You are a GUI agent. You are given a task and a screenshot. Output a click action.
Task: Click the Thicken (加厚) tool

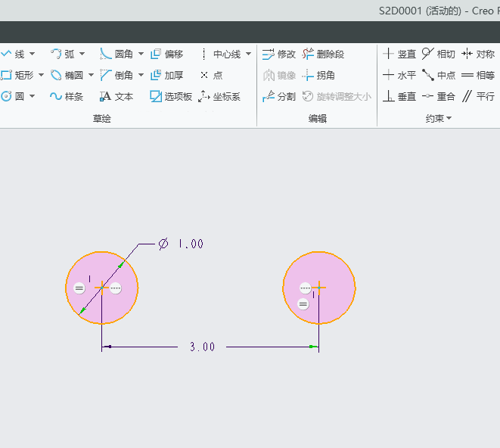(166, 76)
